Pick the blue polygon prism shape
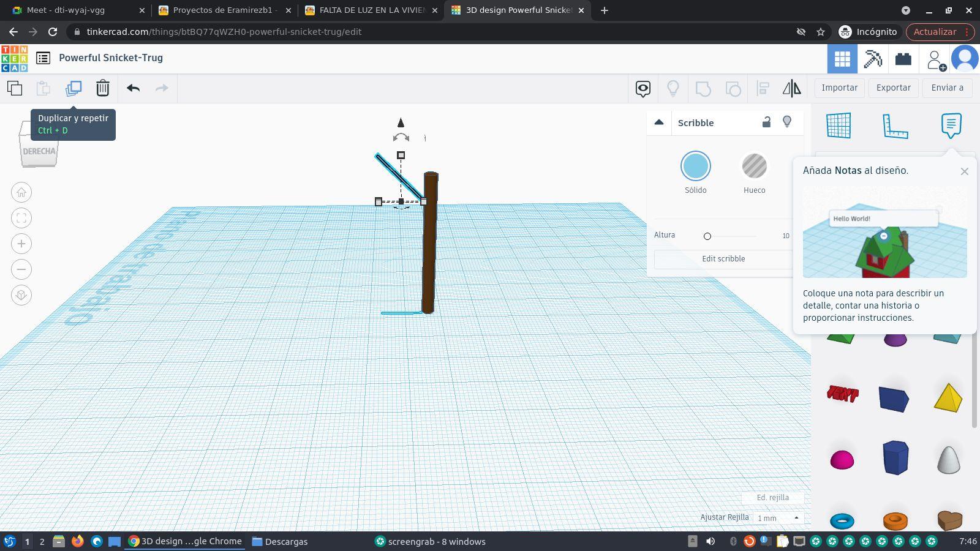The image size is (980, 551). point(895,457)
